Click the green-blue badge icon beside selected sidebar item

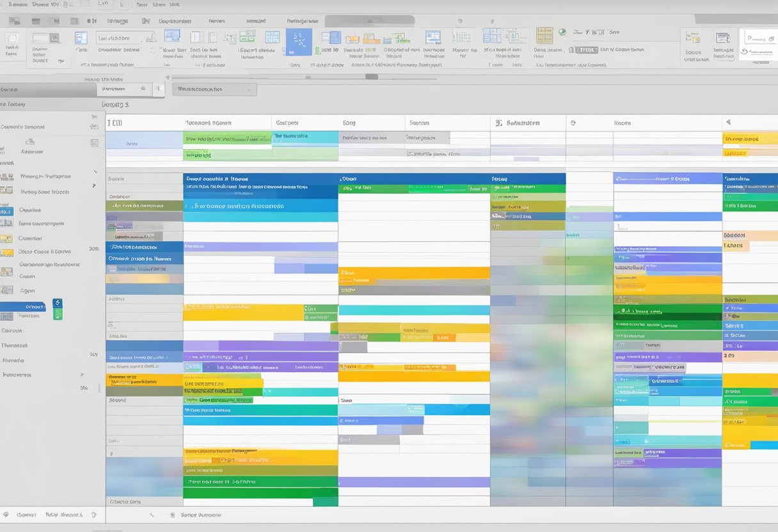pos(58,309)
